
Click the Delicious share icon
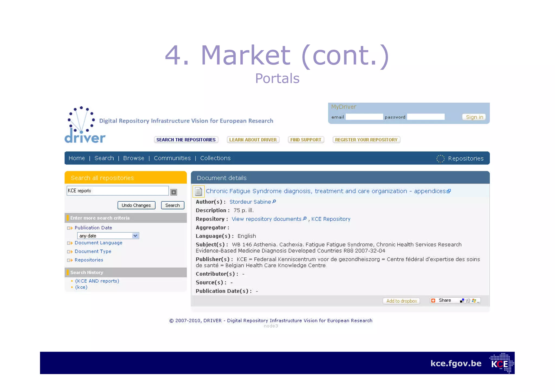[462, 300]
